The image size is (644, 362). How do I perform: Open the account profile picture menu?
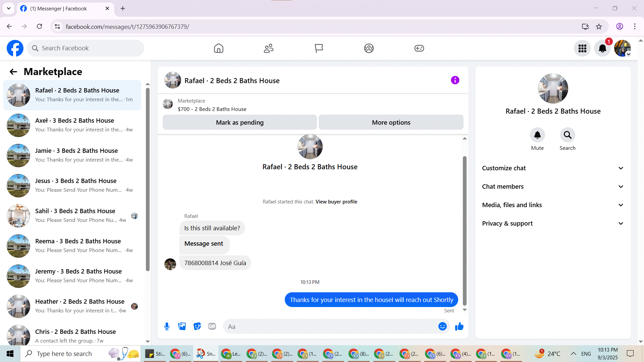[623, 48]
